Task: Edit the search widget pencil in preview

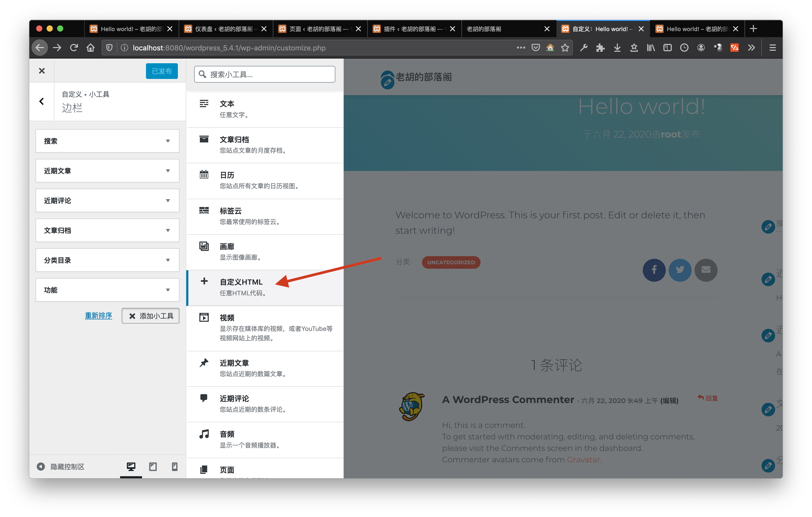Action: click(x=768, y=227)
